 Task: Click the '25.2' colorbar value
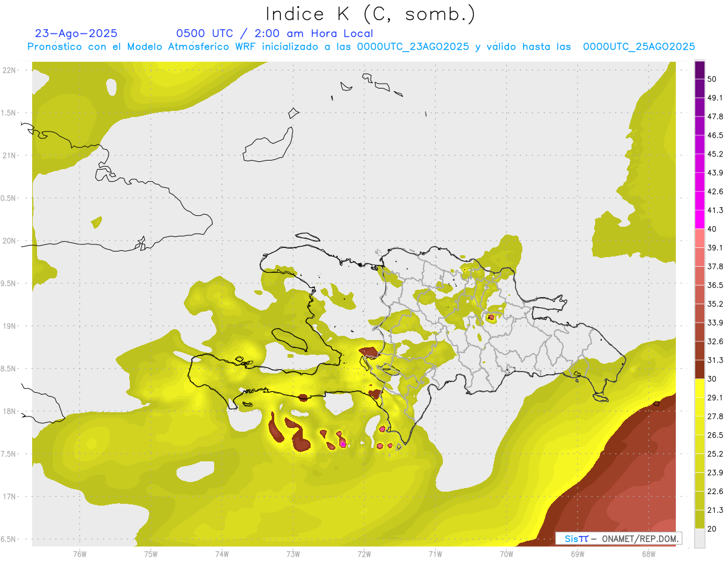(x=715, y=454)
